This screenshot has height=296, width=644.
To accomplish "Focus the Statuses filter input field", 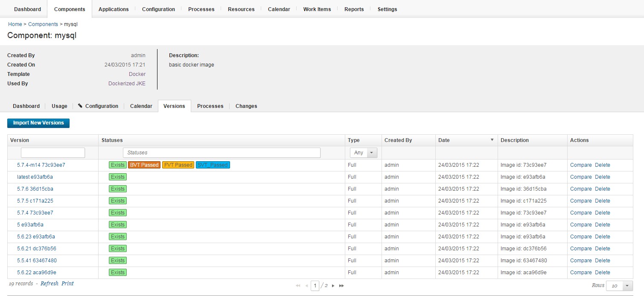I will tap(221, 153).
